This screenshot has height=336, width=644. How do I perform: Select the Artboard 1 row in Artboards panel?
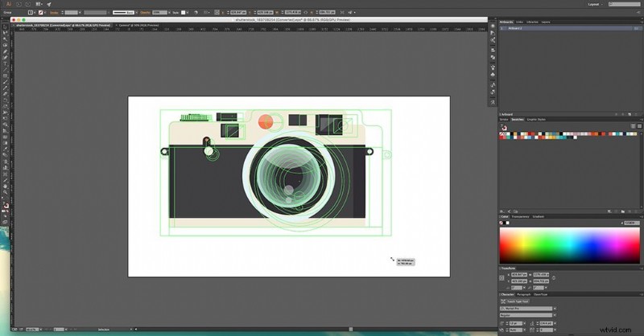(x=570, y=28)
